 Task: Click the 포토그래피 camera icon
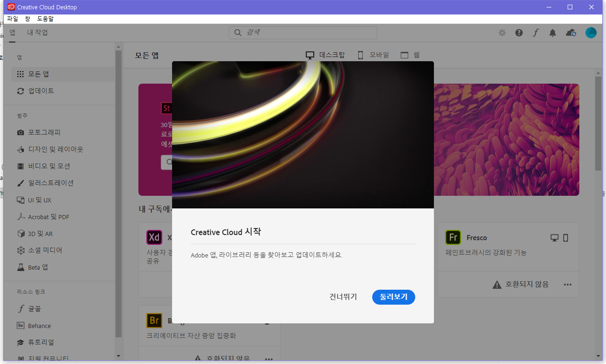pos(21,132)
